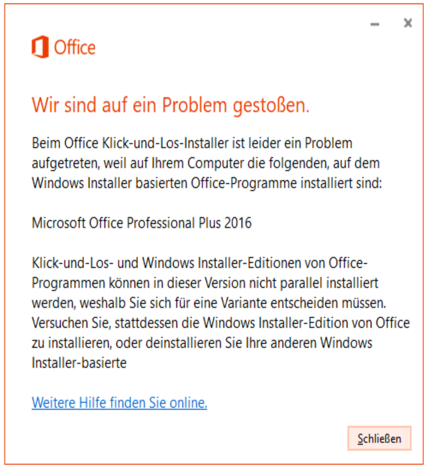
Task: Click the word 'Problem' in the orange heading
Action: (194, 105)
